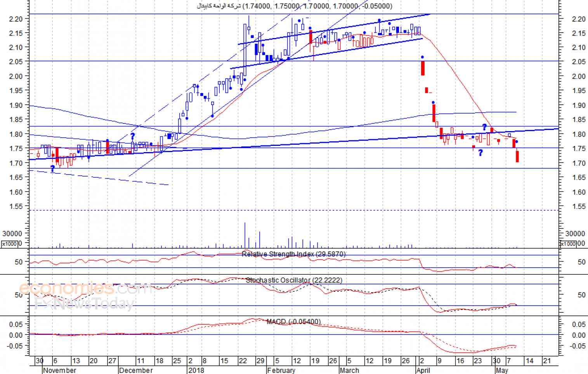The image size is (588, 374).
Task: Click the Stochastic Oscillator (22.2222) label
Action: pos(294,280)
